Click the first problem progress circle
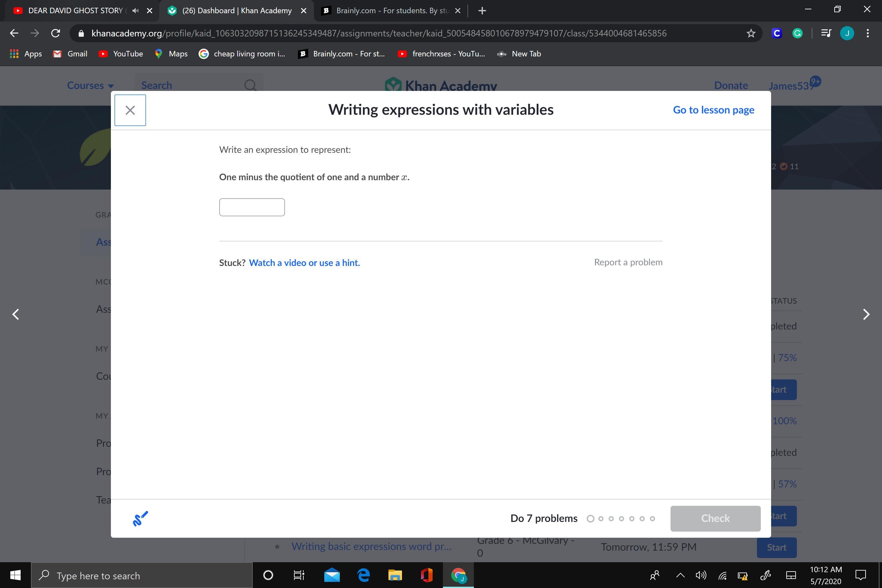 click(590, 519)
